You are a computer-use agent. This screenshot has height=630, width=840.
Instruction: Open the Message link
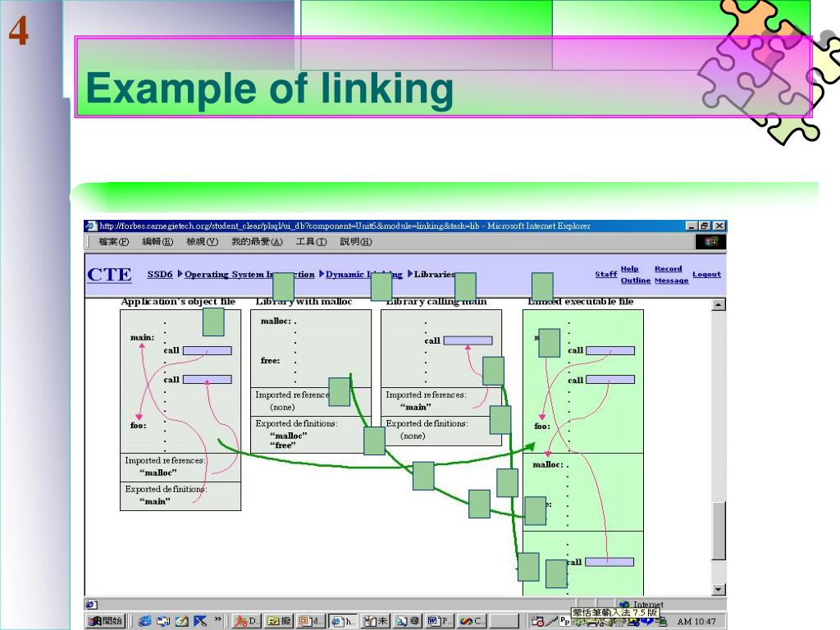pyautogui.click(x=671, y=281)
